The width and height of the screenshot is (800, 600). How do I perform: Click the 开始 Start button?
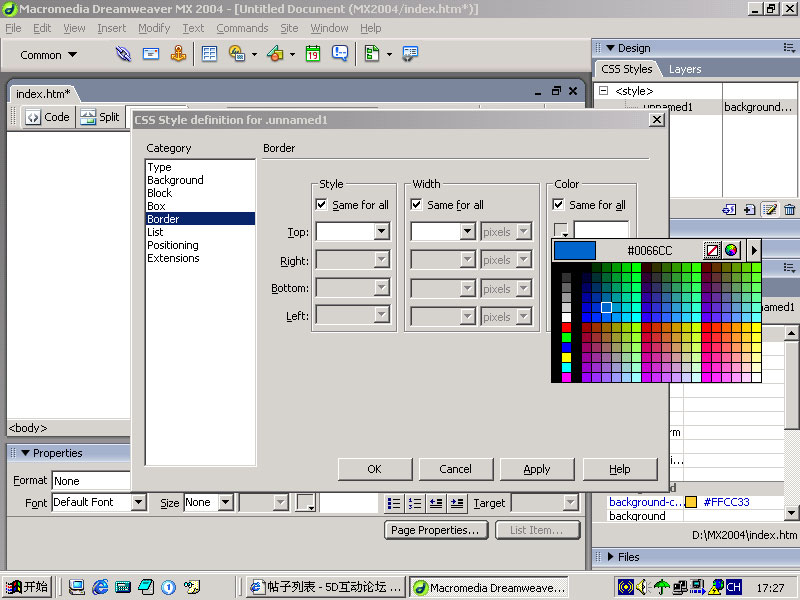pos(27,587)
